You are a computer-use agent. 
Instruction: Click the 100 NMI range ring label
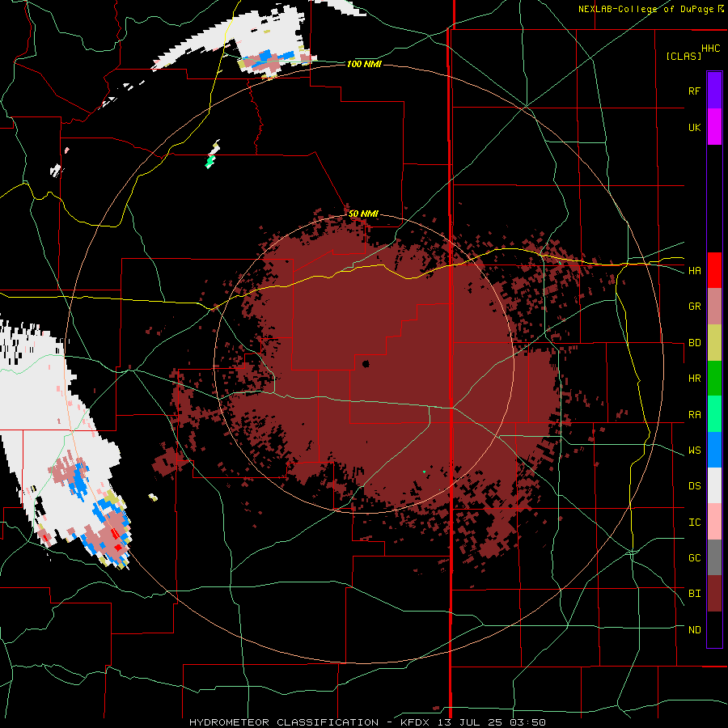pyautogui.click(x=364, y=64)
